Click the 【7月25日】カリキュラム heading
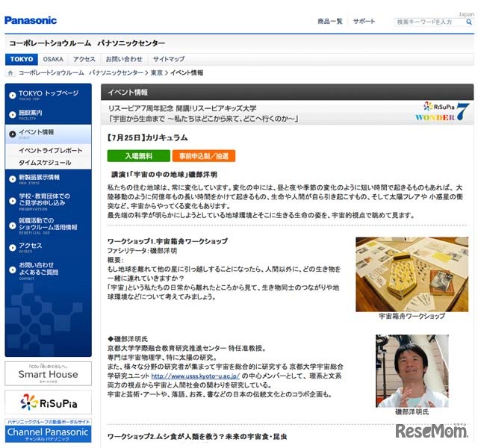The width and height of the screenshot is (478, 448). 147,137
